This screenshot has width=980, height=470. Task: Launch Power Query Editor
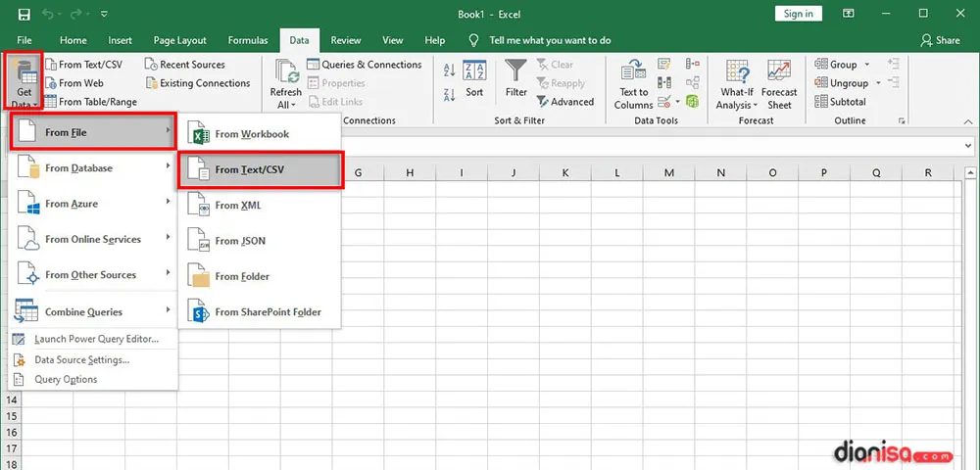pos(92,340)
